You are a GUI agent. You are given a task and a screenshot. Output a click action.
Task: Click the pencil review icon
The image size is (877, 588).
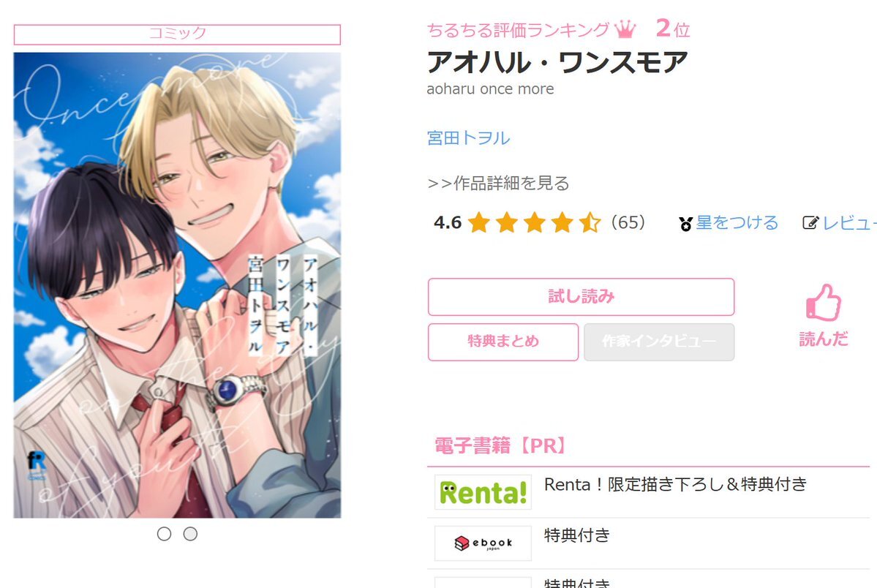810,222
